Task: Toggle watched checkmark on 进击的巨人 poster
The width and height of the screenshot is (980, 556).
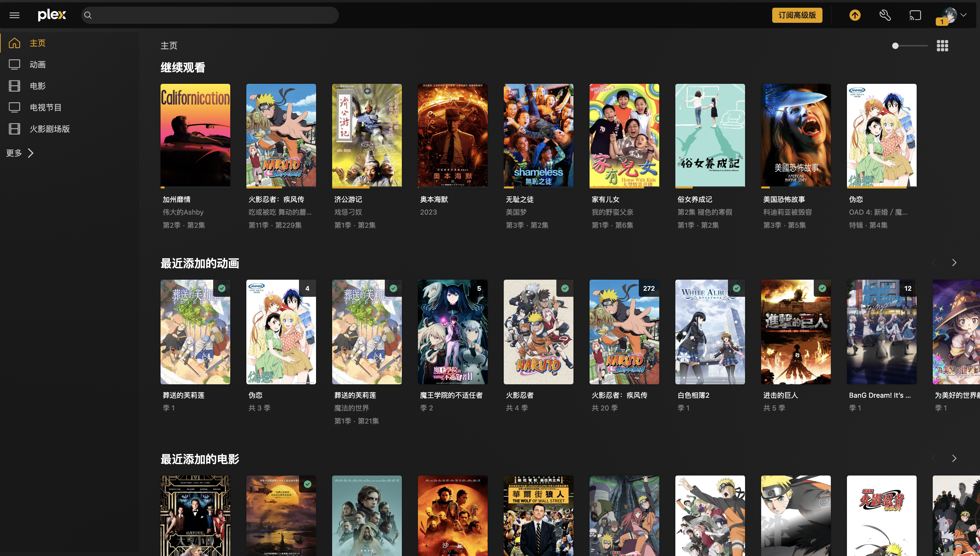Action: click(822, 289)
